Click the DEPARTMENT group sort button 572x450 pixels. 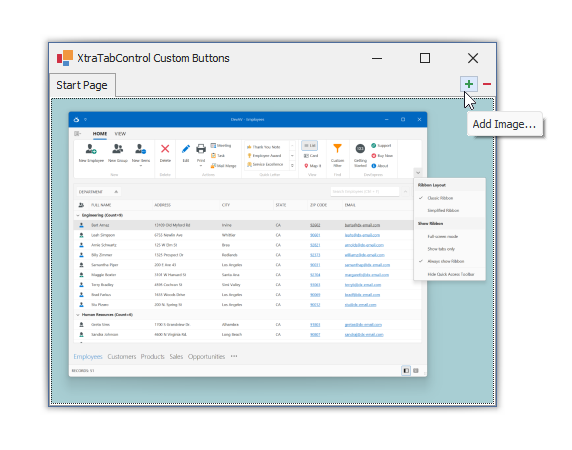[98, 192]
